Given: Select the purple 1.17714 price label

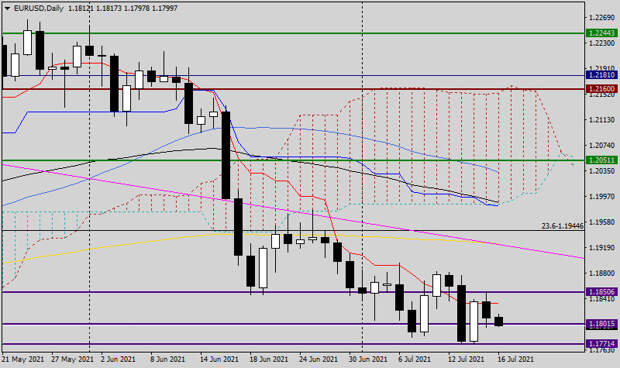Looking at the screenshot, I should [x=602, y=343].
